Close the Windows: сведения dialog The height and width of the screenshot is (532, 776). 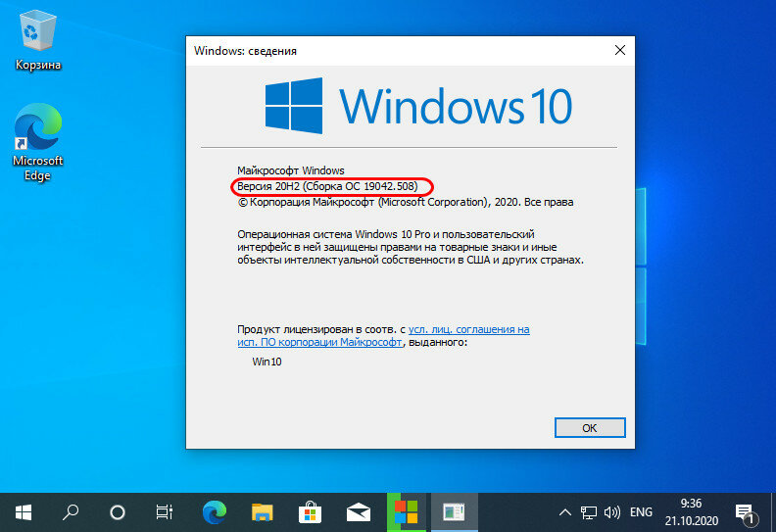[x=619, y=50]
